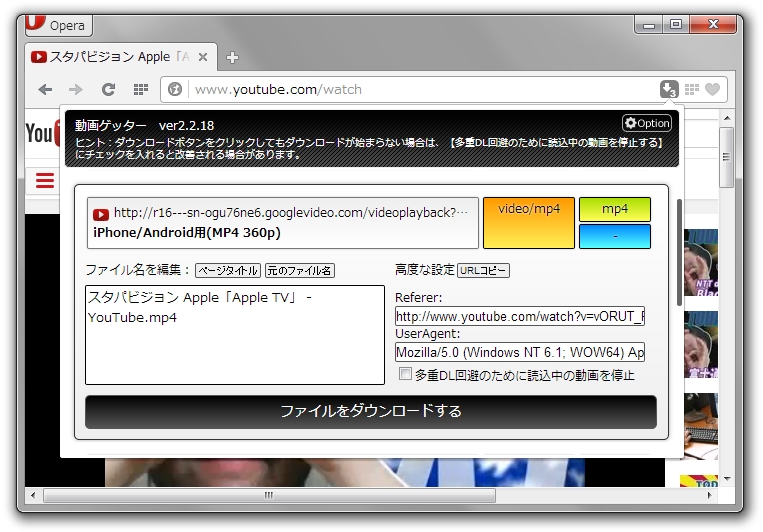Open the YouTube hamburger guide menu

click(45, 181)
